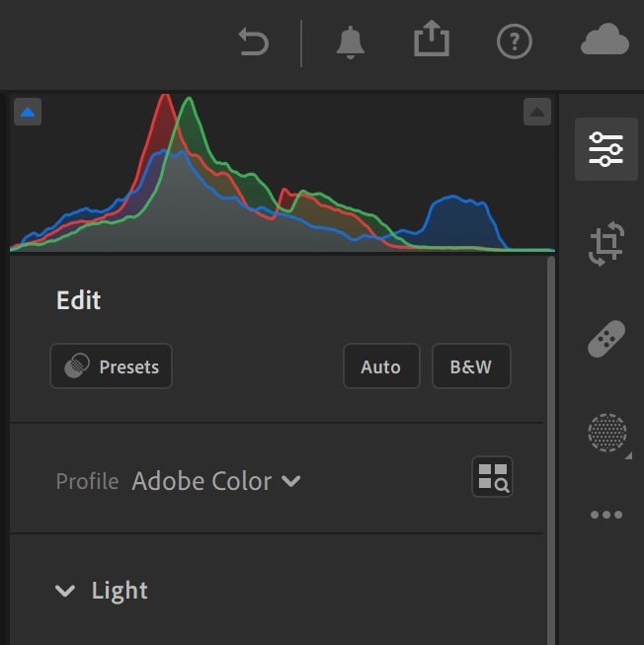Open the notifications bell

[351, 42]
